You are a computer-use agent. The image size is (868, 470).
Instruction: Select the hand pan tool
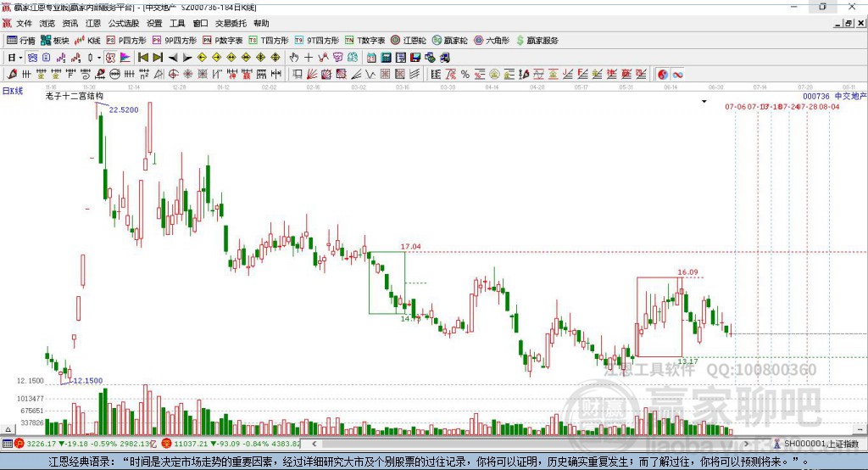(x=294, y=58)
